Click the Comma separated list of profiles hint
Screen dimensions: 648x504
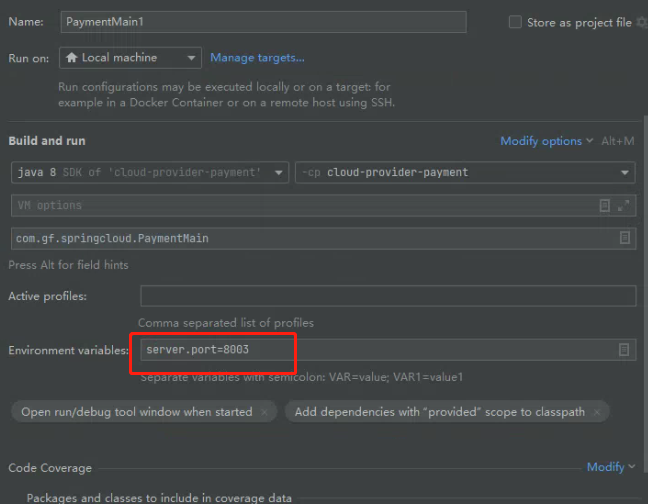[226, 323]
